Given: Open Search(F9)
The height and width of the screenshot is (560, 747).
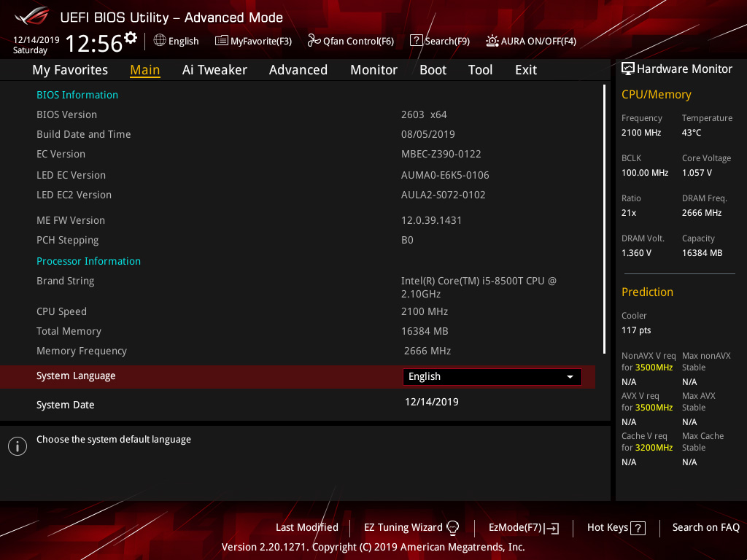Looking at the screenshot, I should coord(440,41).
